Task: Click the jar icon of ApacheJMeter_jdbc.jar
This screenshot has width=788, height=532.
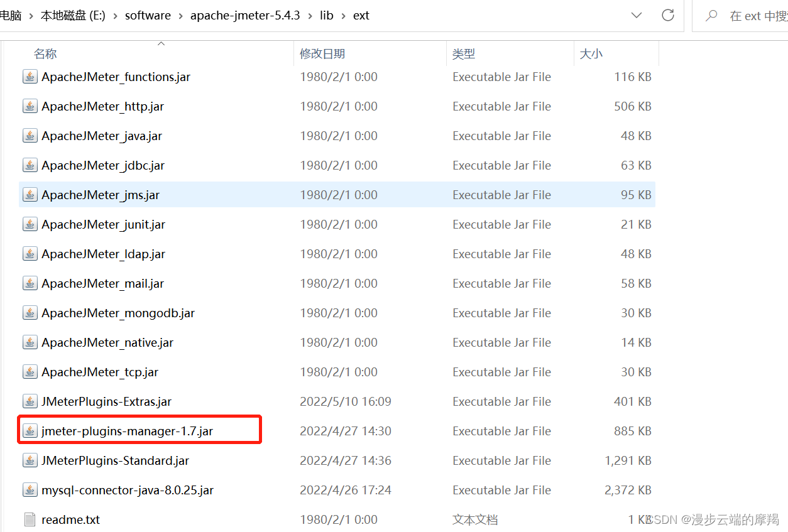Action: click(30, 165)
